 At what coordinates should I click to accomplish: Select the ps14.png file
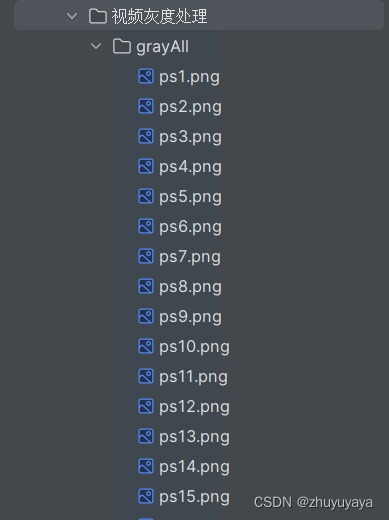(194, 467)
